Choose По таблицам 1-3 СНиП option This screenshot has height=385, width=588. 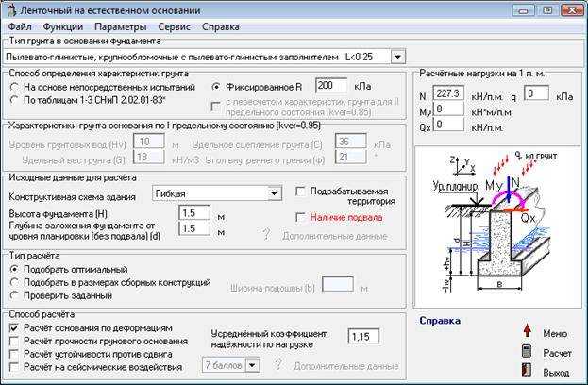(14, 100)
